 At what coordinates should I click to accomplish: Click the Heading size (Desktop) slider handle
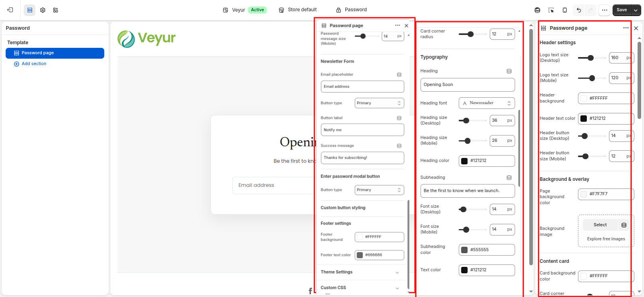[x=466, y=121]
